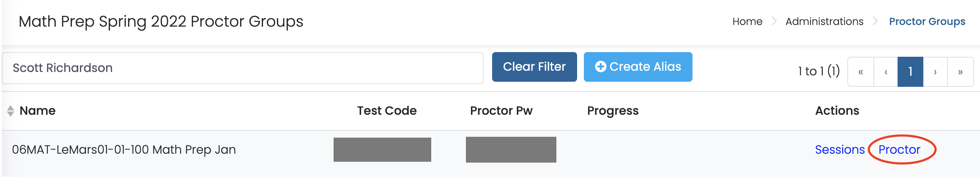This screenshot has height=177, width=980.
Task: Select page 1 in pagination
Action: click(910, 72)
